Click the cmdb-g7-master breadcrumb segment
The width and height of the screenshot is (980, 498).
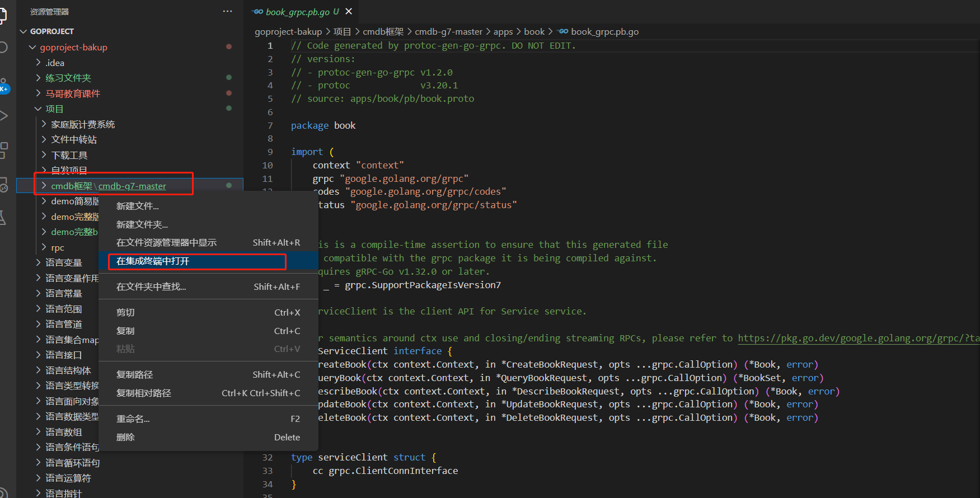tap(448, 32)
